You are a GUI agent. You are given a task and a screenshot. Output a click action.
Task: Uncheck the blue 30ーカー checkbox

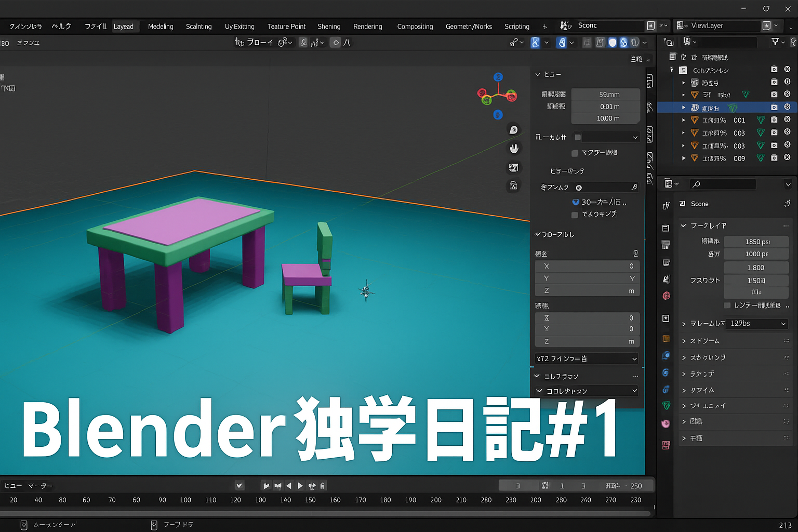click(575, 202)
